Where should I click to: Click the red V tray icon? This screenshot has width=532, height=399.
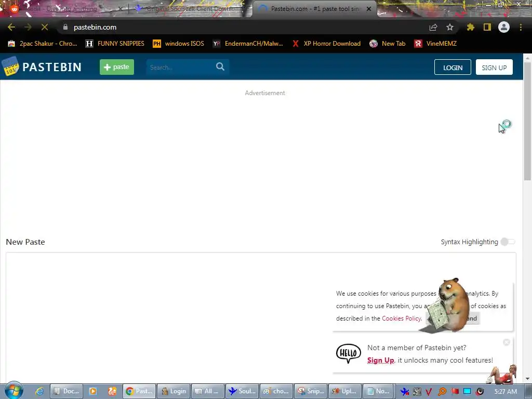[x=429, y=392]
